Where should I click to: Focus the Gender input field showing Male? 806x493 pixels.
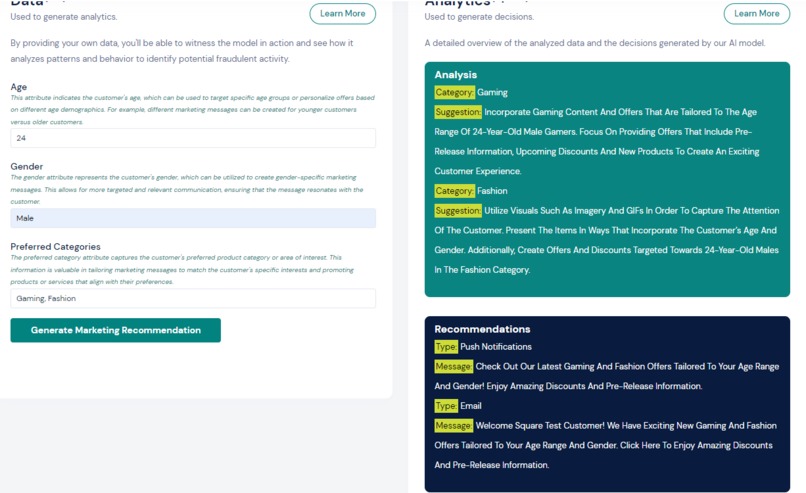tap(193, 218)
